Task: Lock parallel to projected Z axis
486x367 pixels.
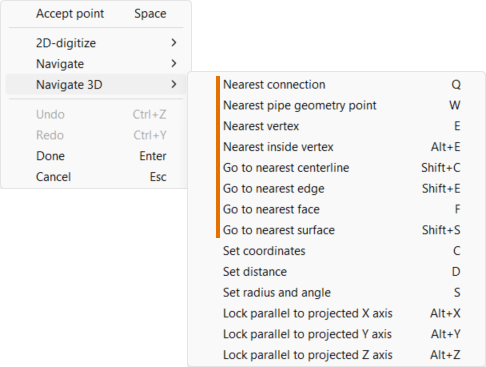Action: [337, 355]
